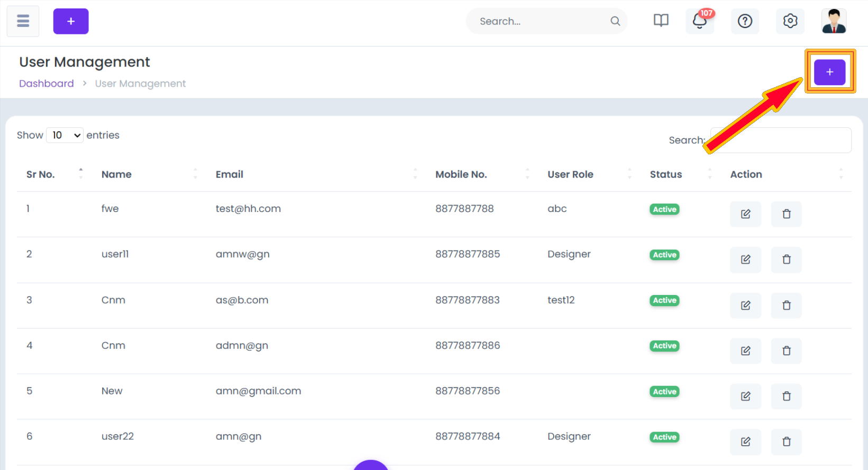Select email test@hh.com cell
The height and width of the screenshot is (470, 868).
(248, 209)
